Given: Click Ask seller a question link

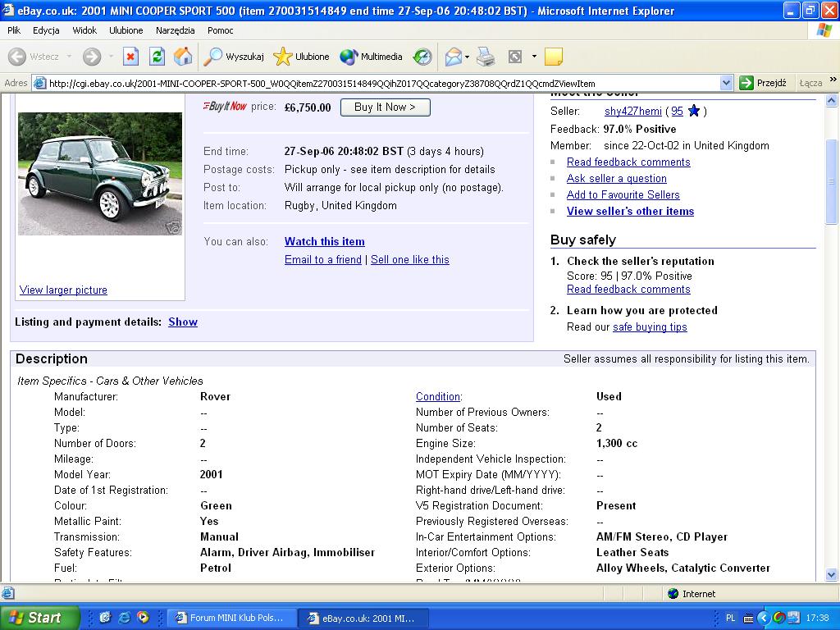Looking at the screenshot, I should [617, 178].
